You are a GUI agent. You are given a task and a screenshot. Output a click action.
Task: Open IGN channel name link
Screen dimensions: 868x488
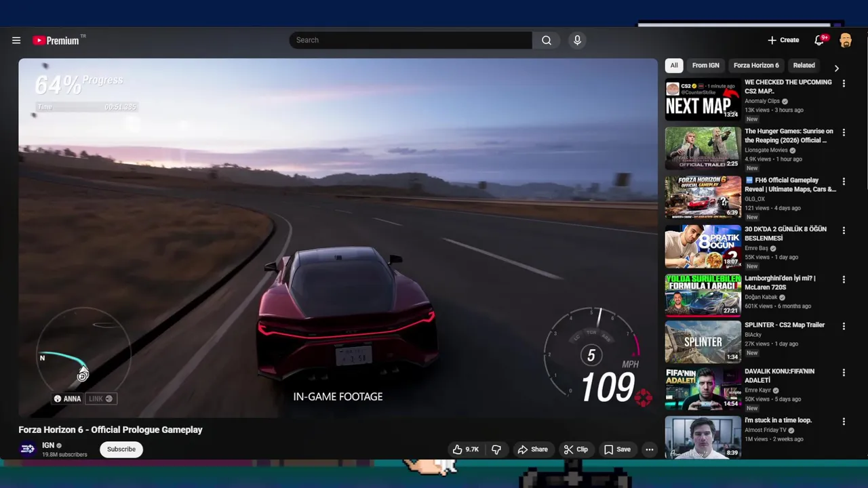(x=48, y=445)
